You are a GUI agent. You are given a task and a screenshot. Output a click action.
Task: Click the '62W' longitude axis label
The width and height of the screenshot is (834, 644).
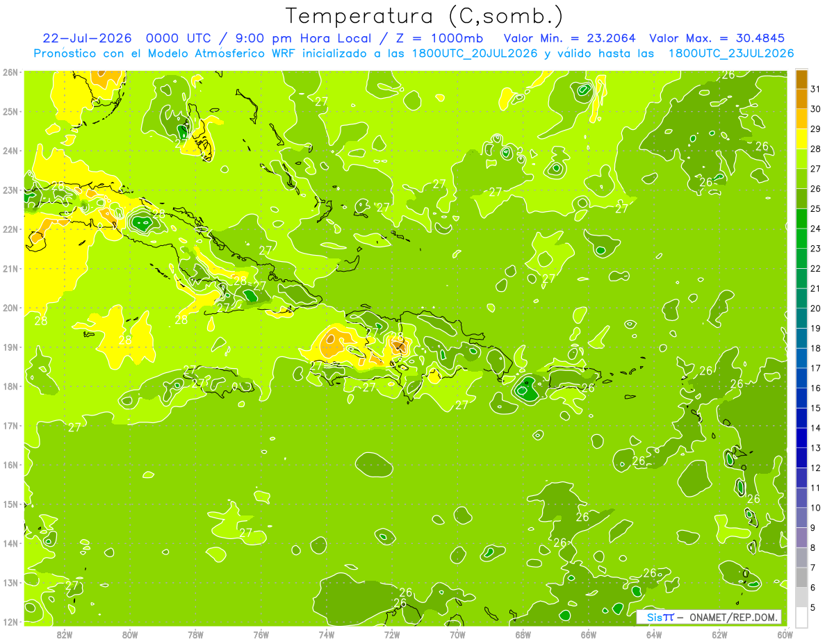click(x=719, y=634)
